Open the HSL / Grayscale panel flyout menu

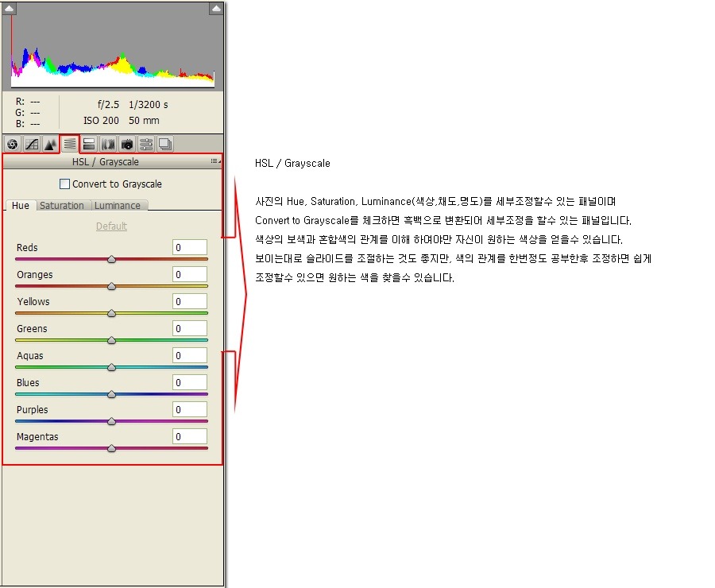pos(215,161)
